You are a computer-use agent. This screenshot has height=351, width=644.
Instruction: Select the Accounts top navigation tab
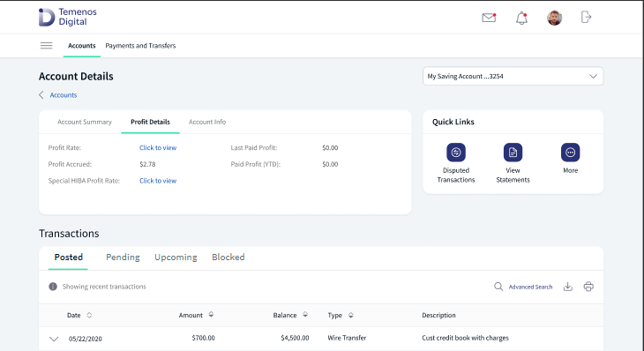pyautogui.click(x=82, y=46)
